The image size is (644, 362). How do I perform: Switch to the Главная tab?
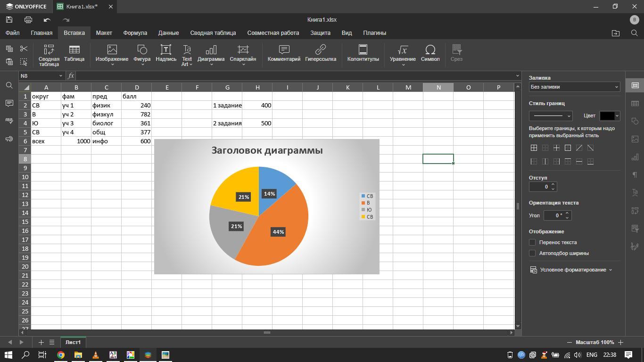point(41,33)
